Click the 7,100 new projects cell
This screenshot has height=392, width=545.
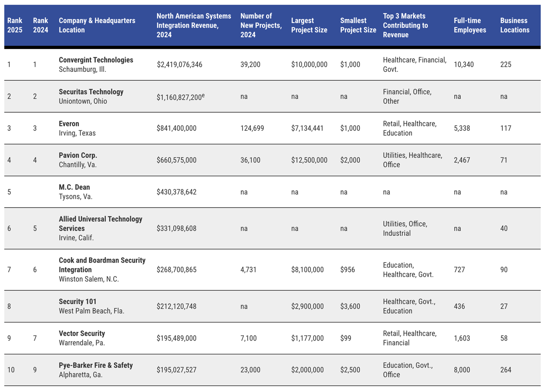pyautogui.click(x=248, y=338)
